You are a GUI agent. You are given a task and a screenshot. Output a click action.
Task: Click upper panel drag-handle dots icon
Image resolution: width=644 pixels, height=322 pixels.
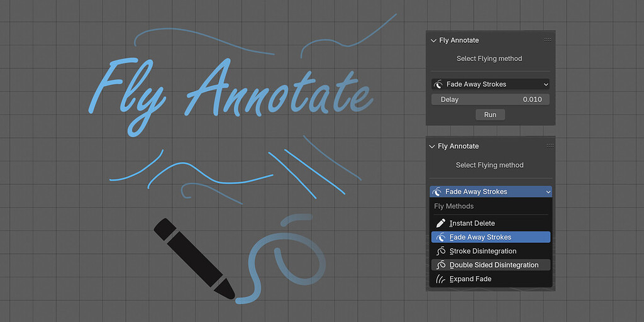tap(548, 40)
